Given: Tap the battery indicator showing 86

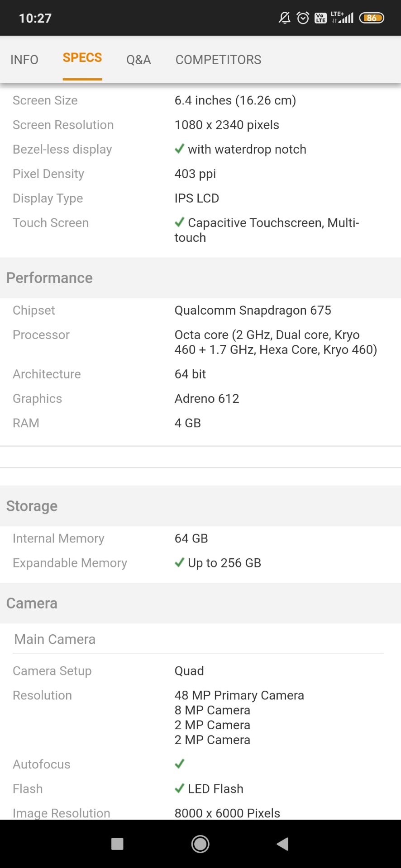Looking at the screenshot, I should pos(372,18).
